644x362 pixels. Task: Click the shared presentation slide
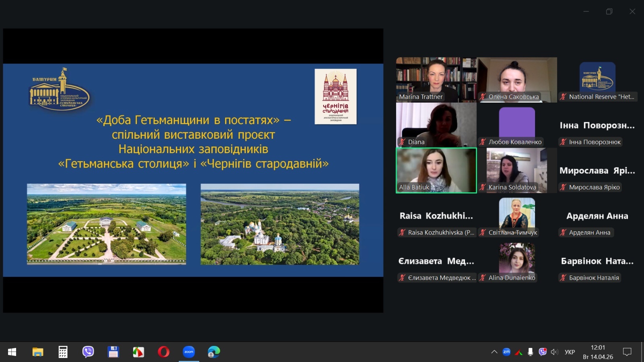click(x=193, y=170)
